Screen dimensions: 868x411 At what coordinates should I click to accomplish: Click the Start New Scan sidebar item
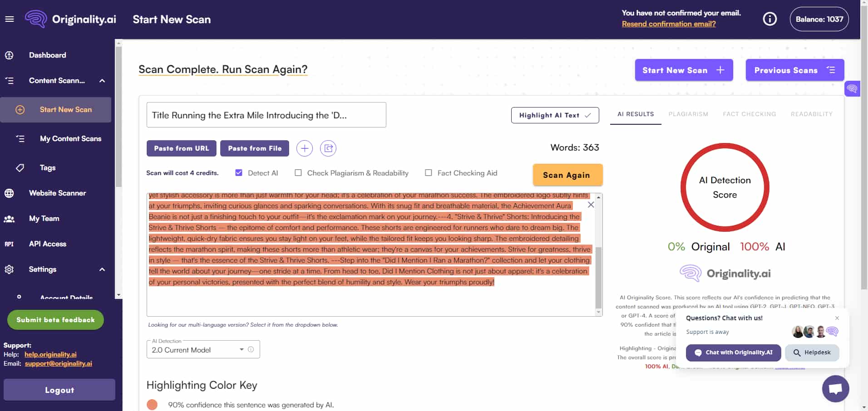(x=55, y=110)
